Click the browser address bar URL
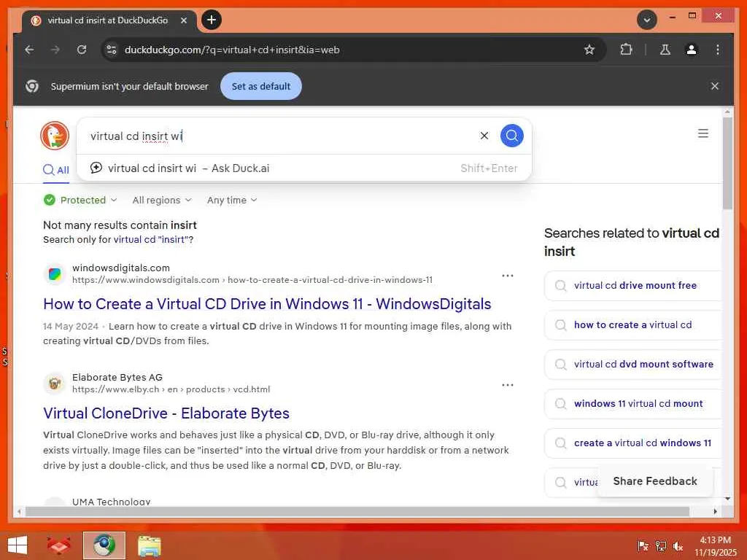 pyautogui.click(x=232, y=50)
